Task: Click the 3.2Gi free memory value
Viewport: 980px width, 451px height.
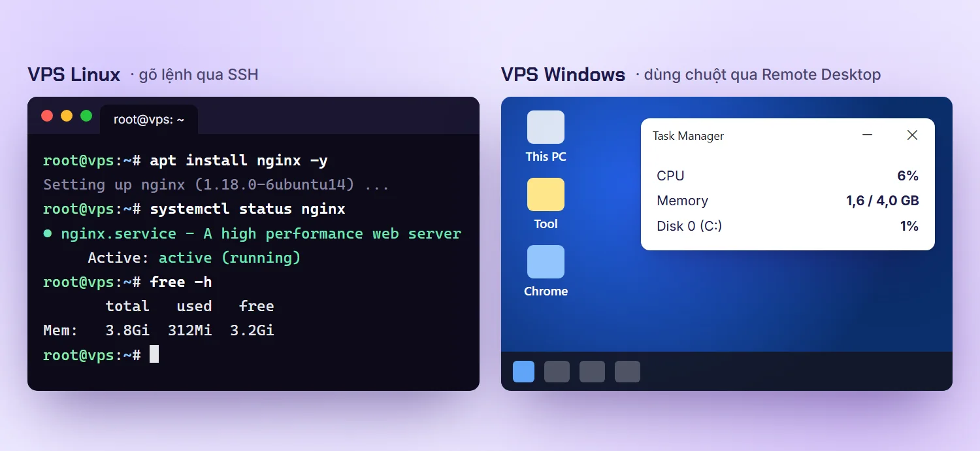Action: [252, 331]
